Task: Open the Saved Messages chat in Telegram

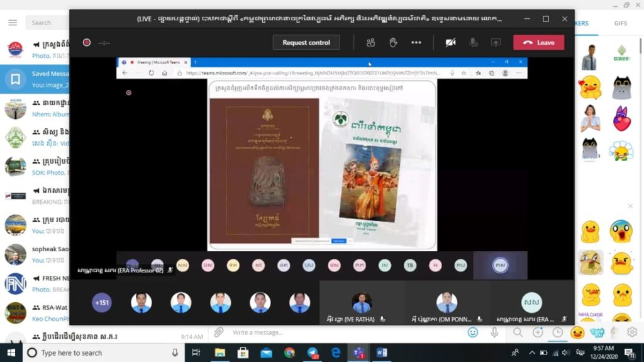Action: click(35, 79)
